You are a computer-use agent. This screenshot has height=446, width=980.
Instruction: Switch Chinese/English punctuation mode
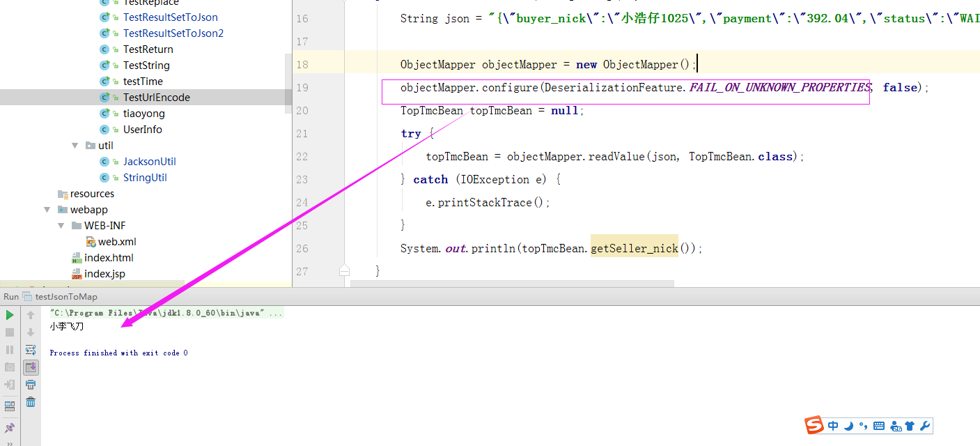point(864,425)
